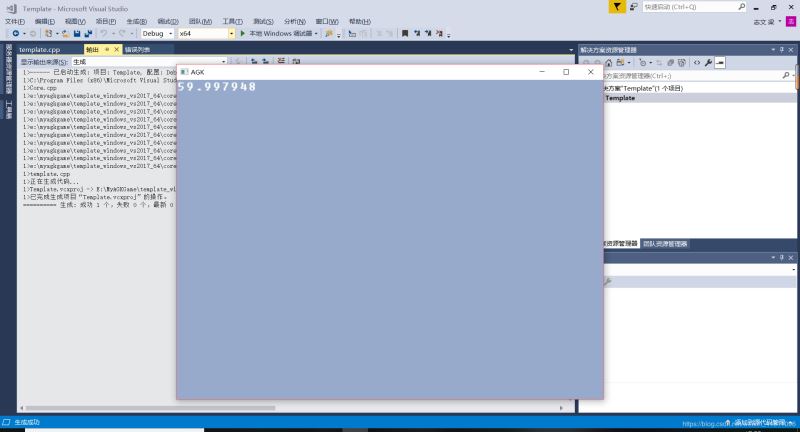Screen dimensions: 800x432
Task: Click Solution Explorer switch views folder icon
Action: point(620,63)
